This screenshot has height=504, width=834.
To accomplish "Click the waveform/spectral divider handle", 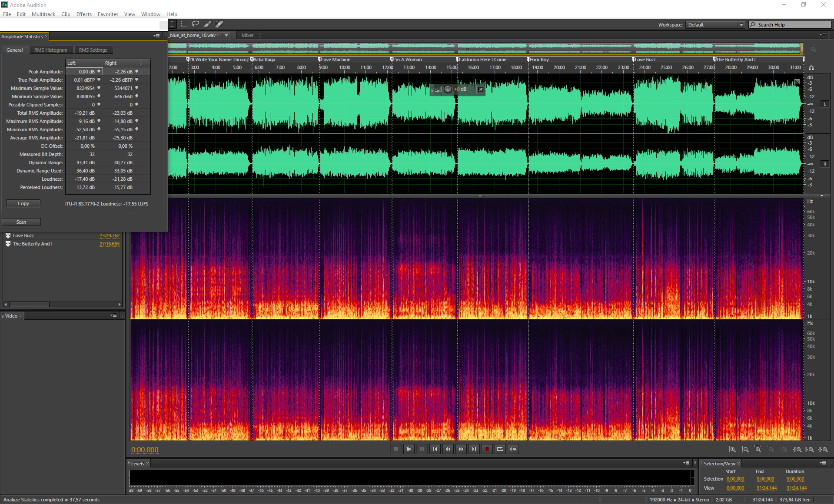I will tap(480, 196).
